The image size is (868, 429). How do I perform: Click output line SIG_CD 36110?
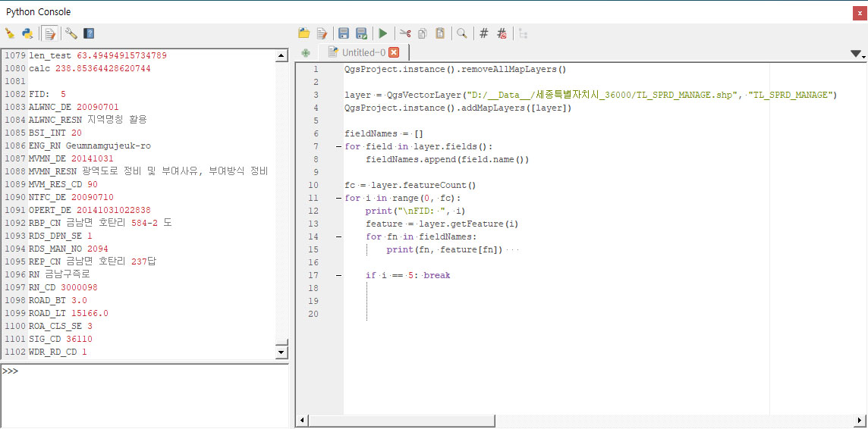point(61,339)
